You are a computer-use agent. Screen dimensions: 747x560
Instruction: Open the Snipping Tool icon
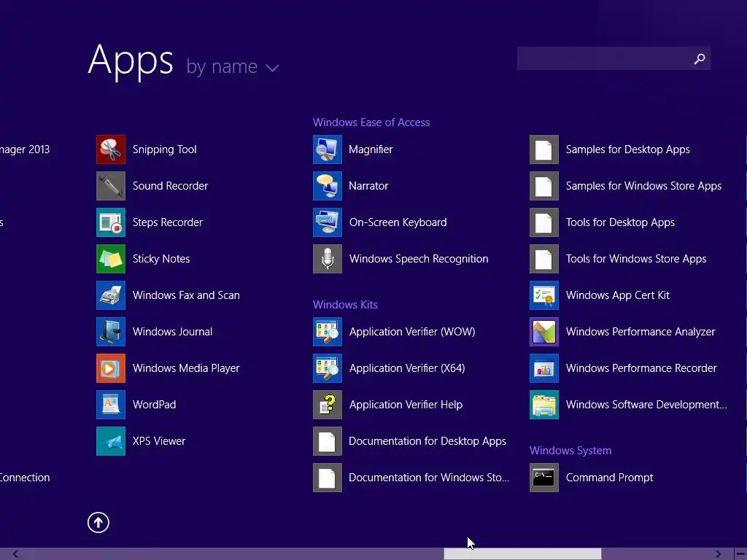pyautogui.click(x=111, y=149)
